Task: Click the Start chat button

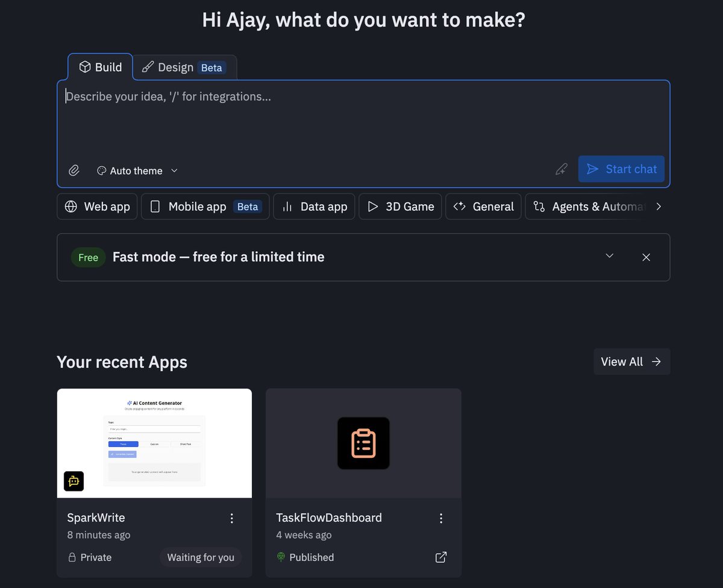Action: point(621,169)
